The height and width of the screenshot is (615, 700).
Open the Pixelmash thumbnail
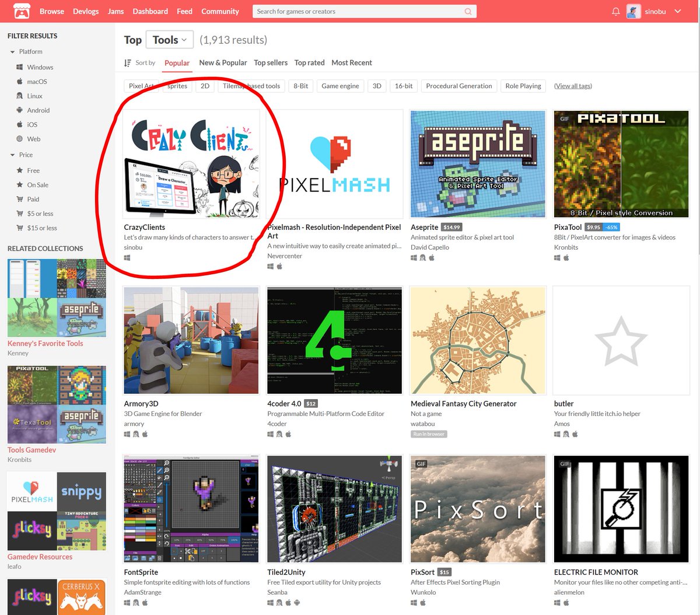point(334,164)
